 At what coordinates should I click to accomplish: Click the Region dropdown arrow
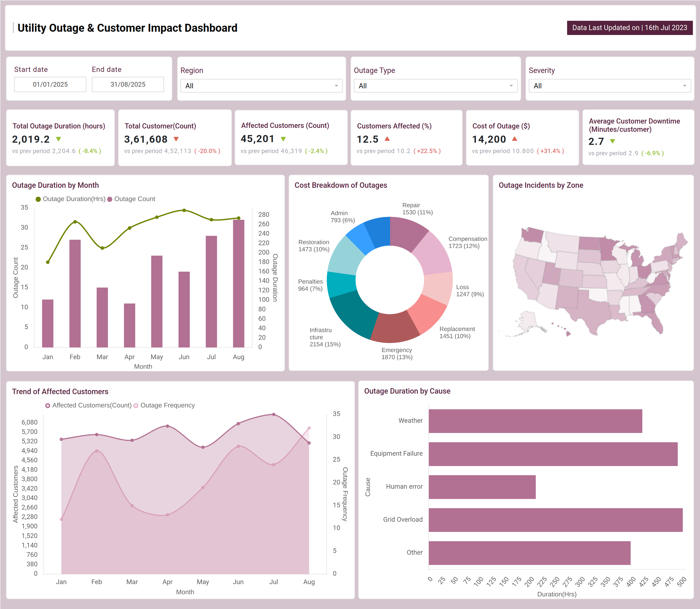pyautogui.click(x=336, y=86)
